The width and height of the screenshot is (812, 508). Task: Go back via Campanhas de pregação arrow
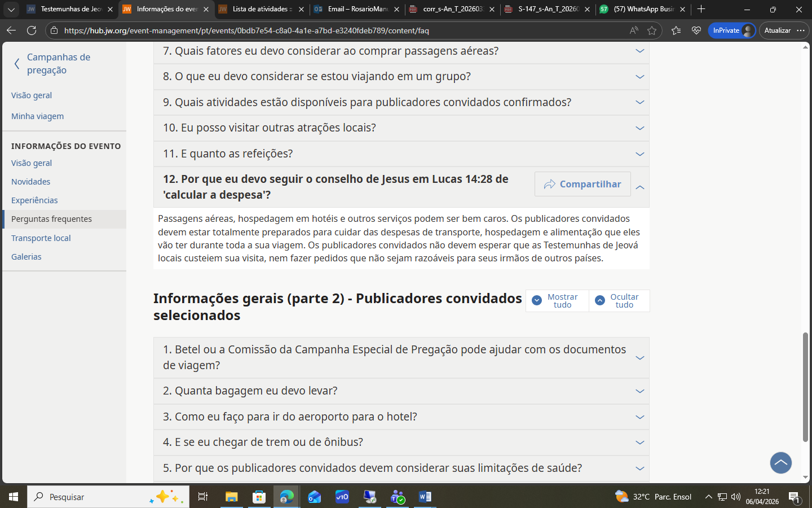pos(16,63)
